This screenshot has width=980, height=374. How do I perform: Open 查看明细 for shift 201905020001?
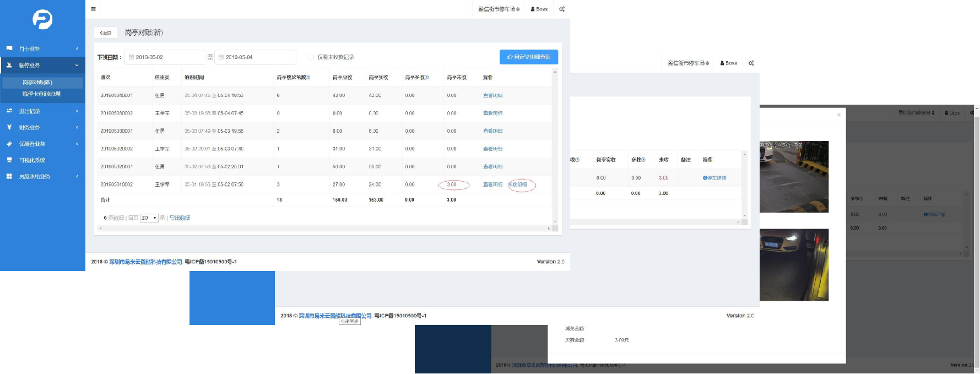tap(492, 166)
